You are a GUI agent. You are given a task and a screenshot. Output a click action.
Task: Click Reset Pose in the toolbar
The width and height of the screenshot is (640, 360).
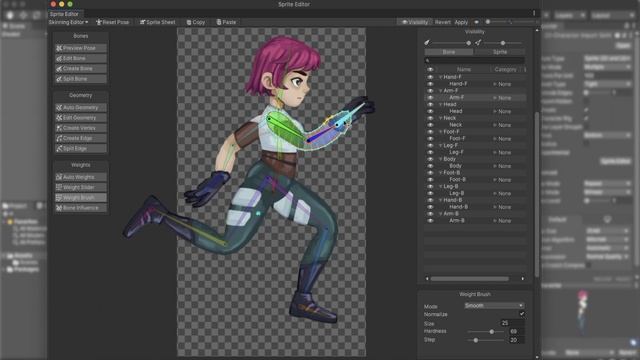point(112,22)
